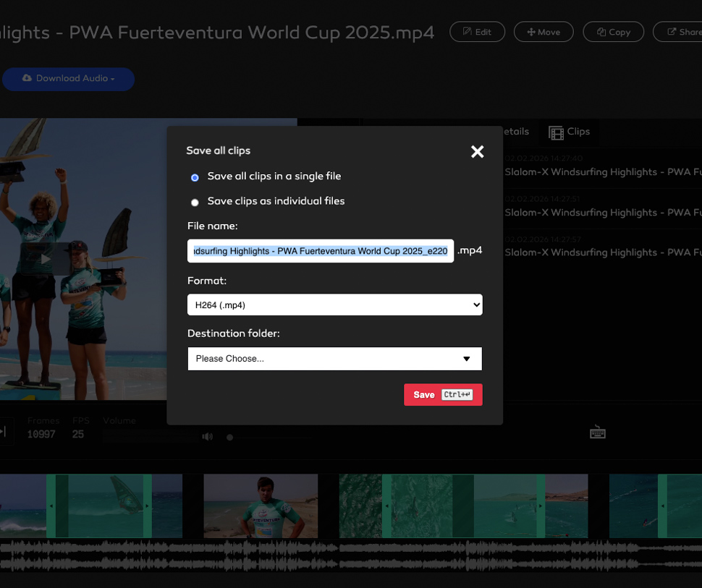Switch to the Clips tab

point(570,132)
